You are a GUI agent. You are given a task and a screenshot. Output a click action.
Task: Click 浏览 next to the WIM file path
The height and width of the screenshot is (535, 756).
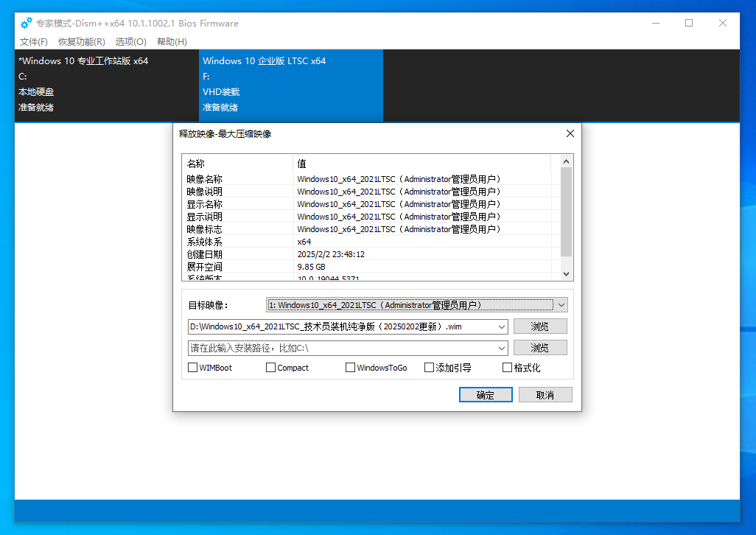539,326
